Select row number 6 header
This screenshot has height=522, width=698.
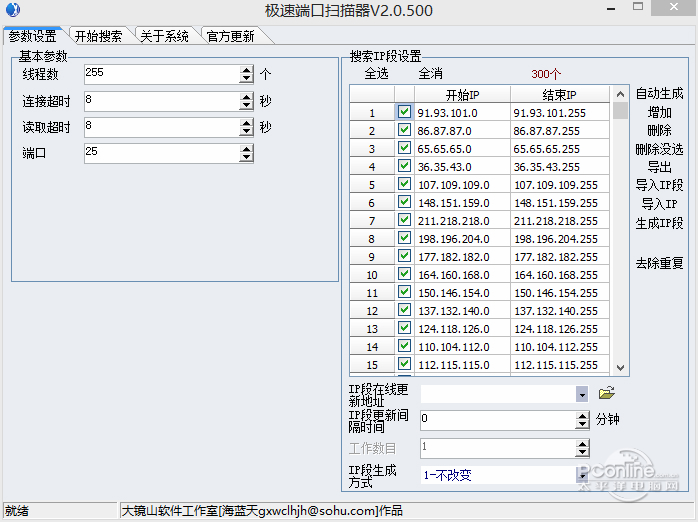[x=372, y=203]
